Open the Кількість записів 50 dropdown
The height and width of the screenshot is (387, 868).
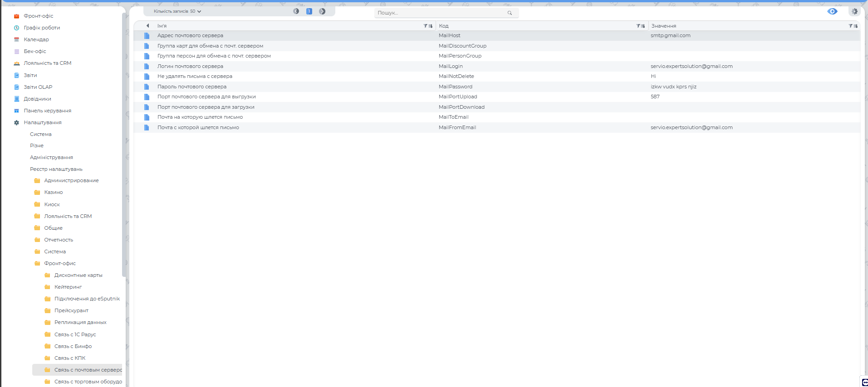coord(177,11)
